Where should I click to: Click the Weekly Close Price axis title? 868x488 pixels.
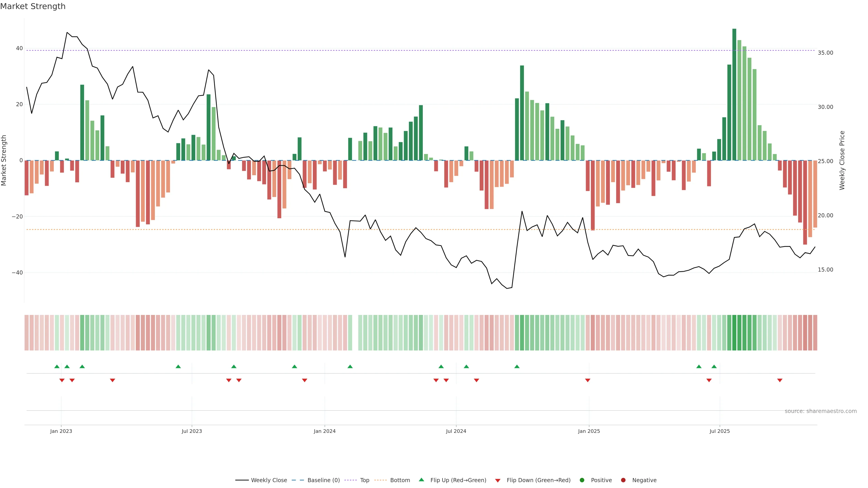click(x=842, y=160)
